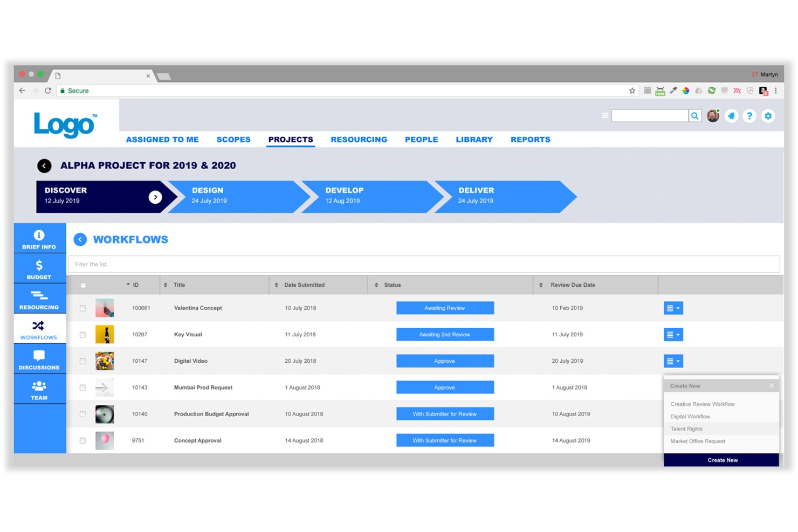
Task: Click Awaiting Review status for Valentina Concept
Action: [445, 308]
